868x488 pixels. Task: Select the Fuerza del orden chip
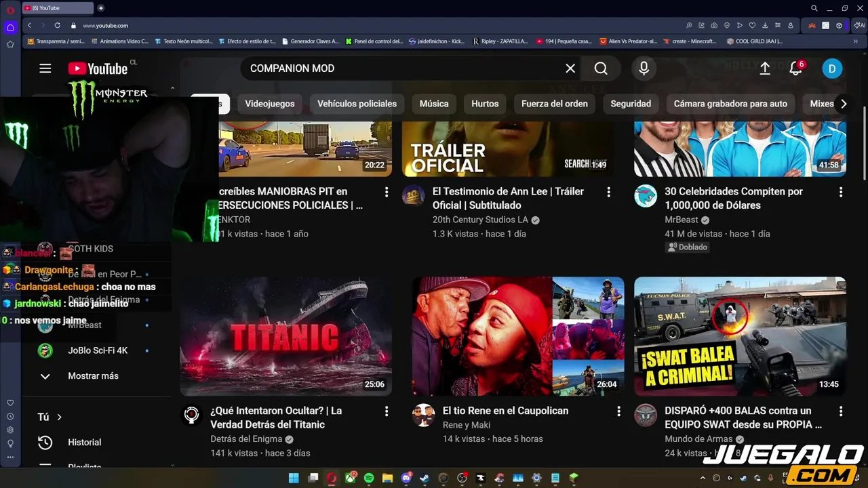(x=554, y=104)
